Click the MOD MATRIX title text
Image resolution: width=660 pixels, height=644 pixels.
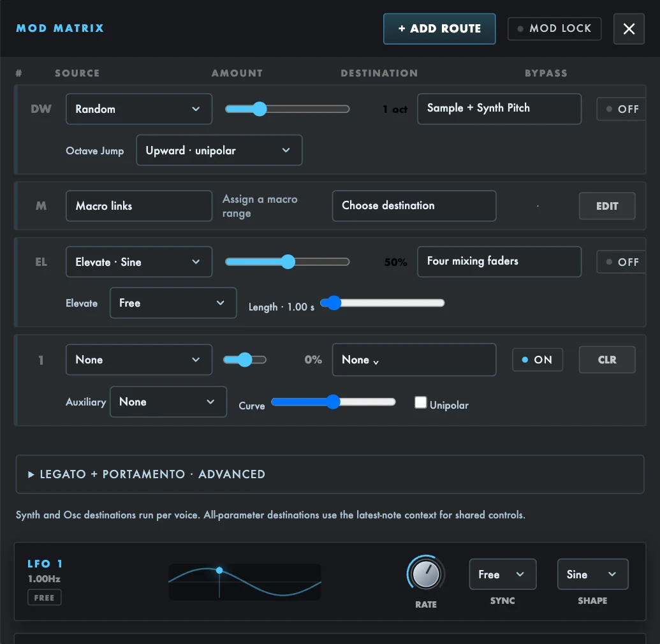(x=60, y=28)
